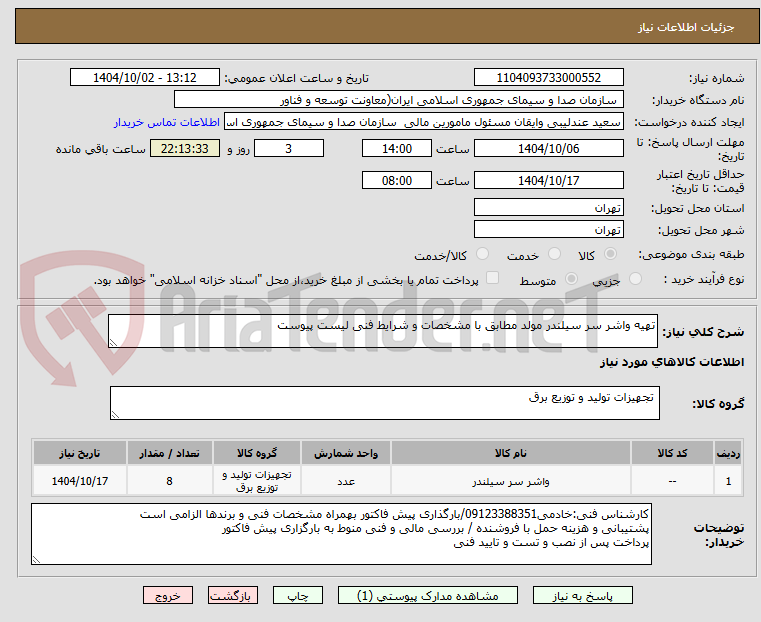Viewport: 761px width, 622px height.
Task: Click the بازگشت back button
Action: point(233,595)
